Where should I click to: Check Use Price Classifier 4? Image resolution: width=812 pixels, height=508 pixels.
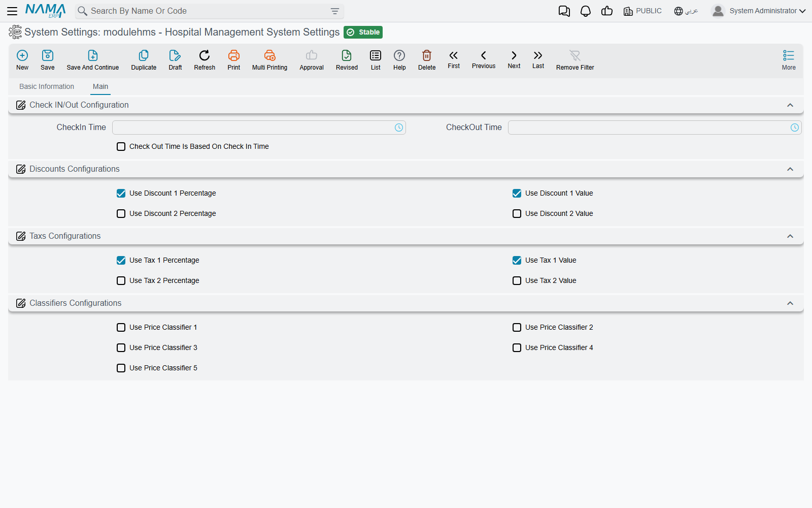tap(517, 347)
